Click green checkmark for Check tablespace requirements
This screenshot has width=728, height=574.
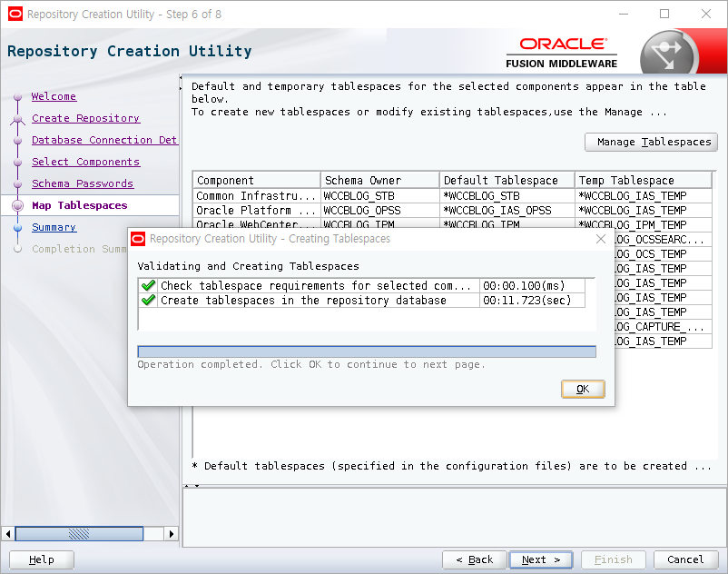pyautogui.click(x=148, y=285)
